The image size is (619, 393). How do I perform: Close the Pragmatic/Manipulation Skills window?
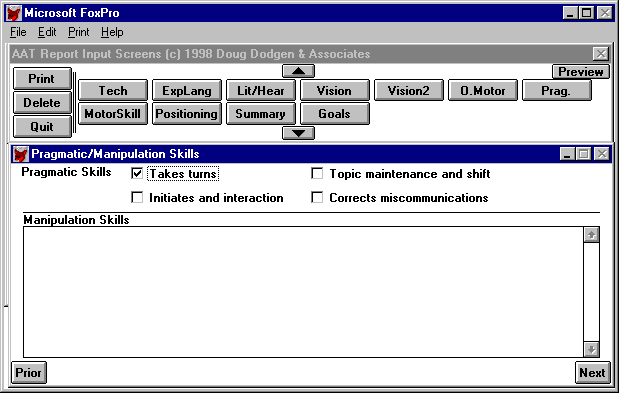pos(602,154)
